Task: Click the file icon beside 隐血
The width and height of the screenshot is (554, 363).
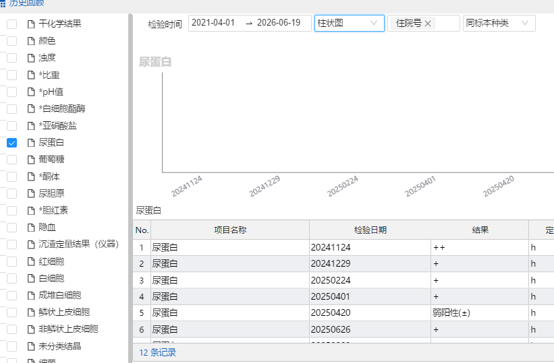Action: tap(31, 228)
